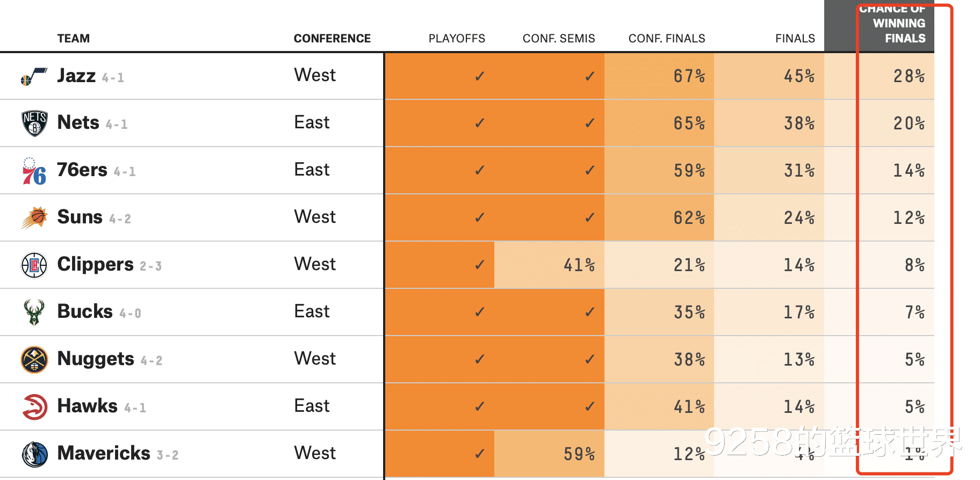Click the Denver Nuggets logo
Image resolution: width=980 pixels, height=480 pixels.
click(x=34, y=359)
